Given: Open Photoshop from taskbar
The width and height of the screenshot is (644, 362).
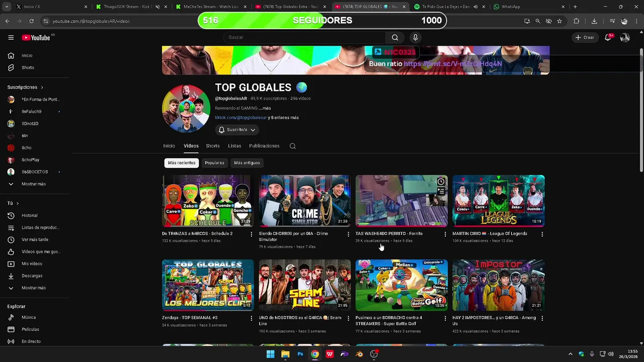Looking at the screenshot, I should click(x=300, y=354).
